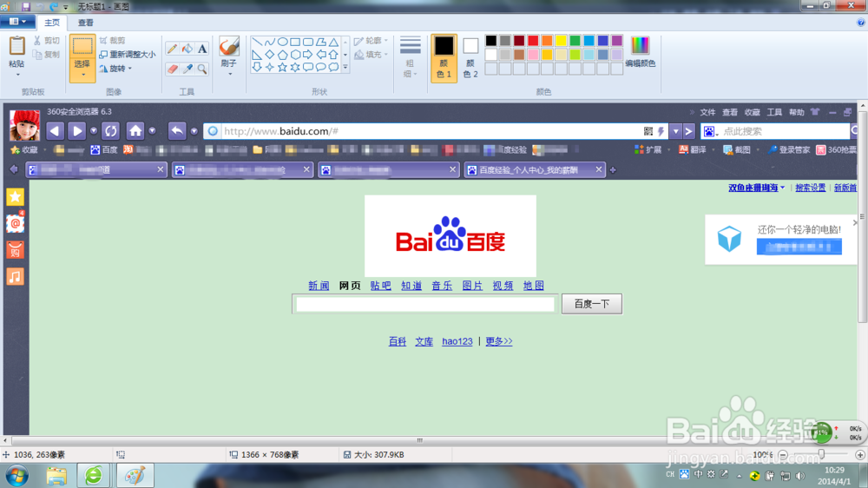Click the browser Refresh button
Viewport: 868px width, 488px height.
[x=111, y=131]
